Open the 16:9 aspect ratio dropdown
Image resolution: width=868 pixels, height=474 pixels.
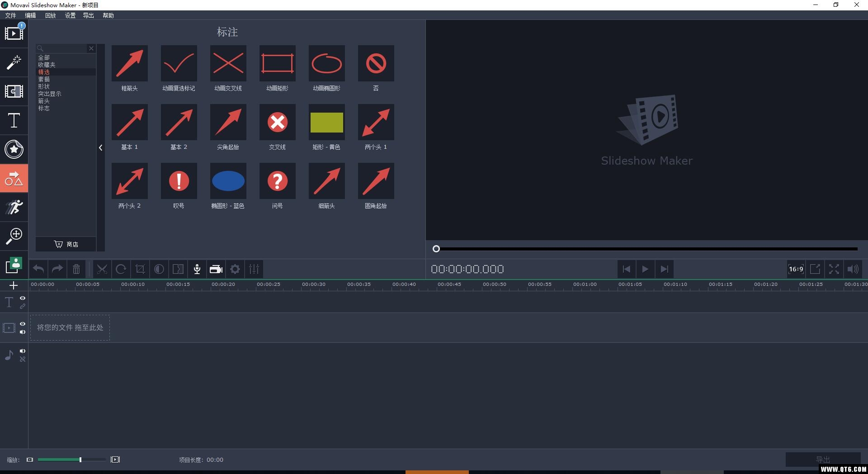click(x=796, y=269)
